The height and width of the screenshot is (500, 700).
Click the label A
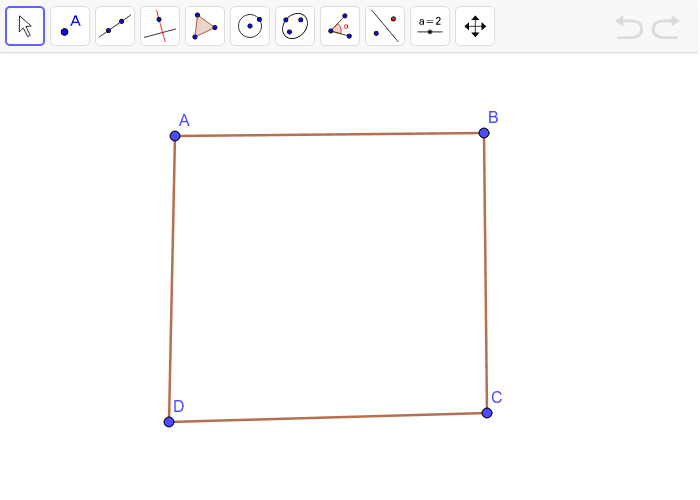(x=184, y=120)
